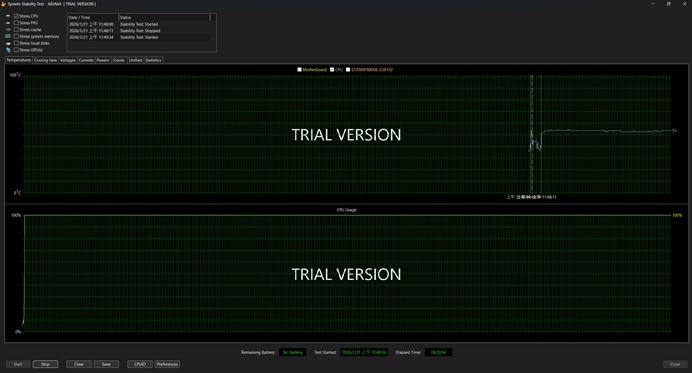Image resolution: width=692 pixels, height=373 pixels.
Task: Enable the Stress cache checkbox
Action: pos(16,30)
